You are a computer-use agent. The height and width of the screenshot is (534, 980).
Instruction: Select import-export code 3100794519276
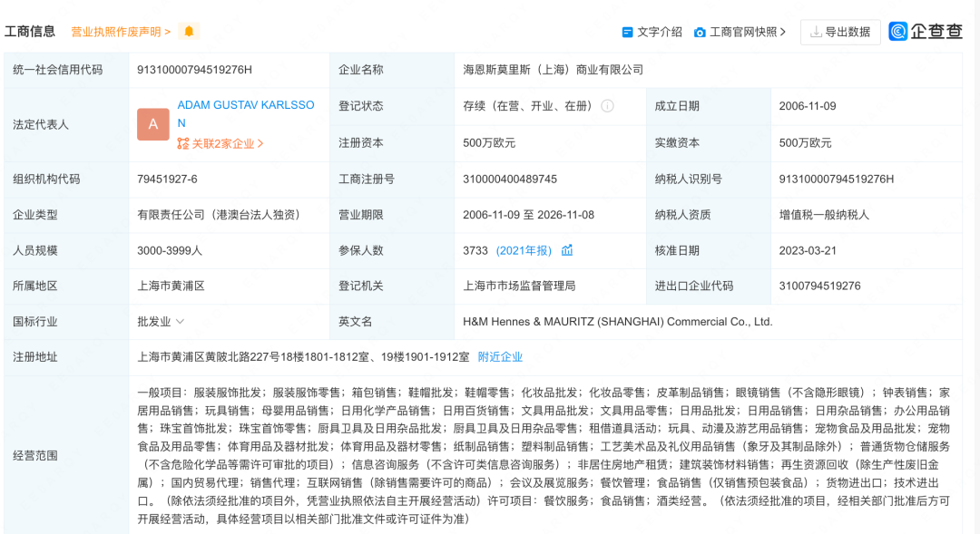[819, 286]
